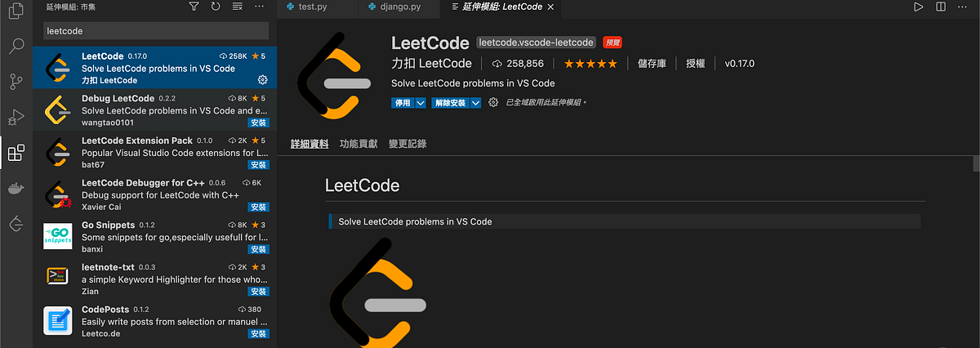Screen dimensions: 980x348
Task: Click CodePosts extension logo
Action: click(x=58, y=321)
